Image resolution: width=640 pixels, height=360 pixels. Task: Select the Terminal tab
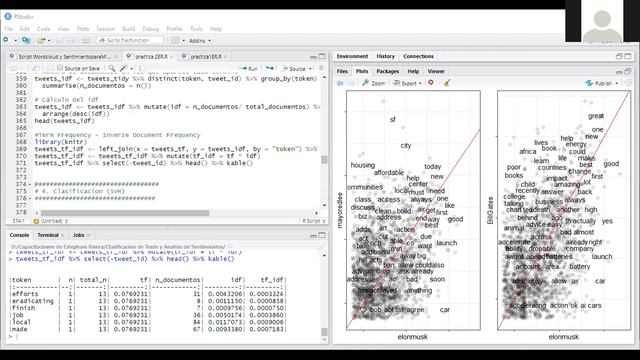(x=48, y=235)
